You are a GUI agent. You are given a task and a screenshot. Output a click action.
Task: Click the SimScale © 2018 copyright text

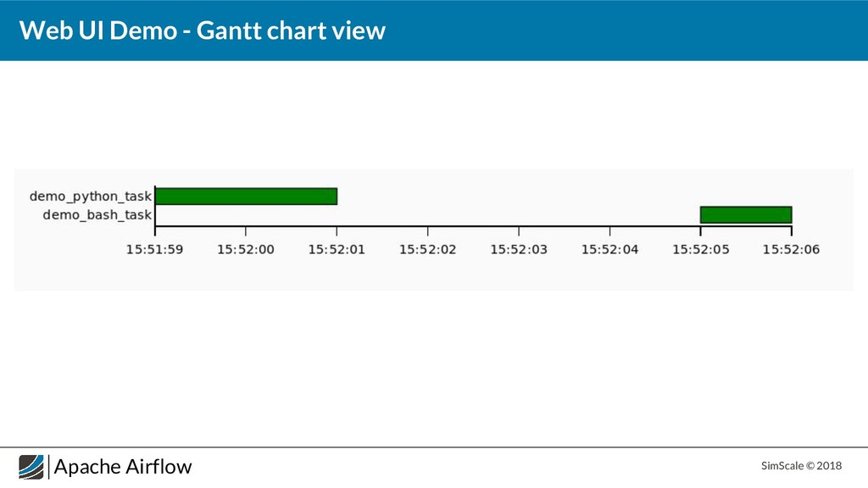pyautogui.click(x=801, y=466)
